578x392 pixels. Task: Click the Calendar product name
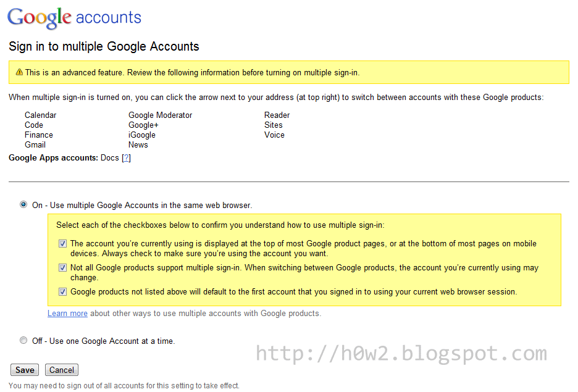click(x=40, y=115)
